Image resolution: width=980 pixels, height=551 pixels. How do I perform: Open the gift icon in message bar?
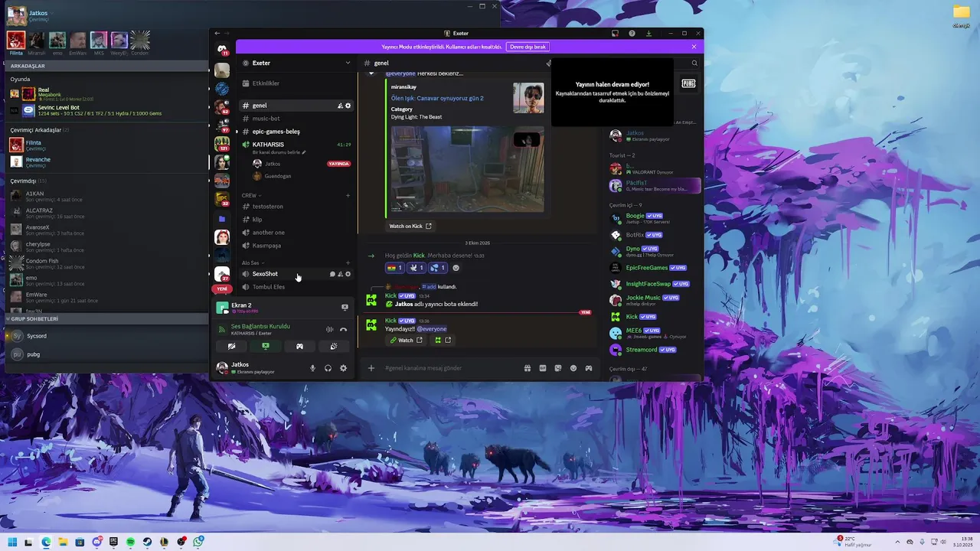point(528,368)
